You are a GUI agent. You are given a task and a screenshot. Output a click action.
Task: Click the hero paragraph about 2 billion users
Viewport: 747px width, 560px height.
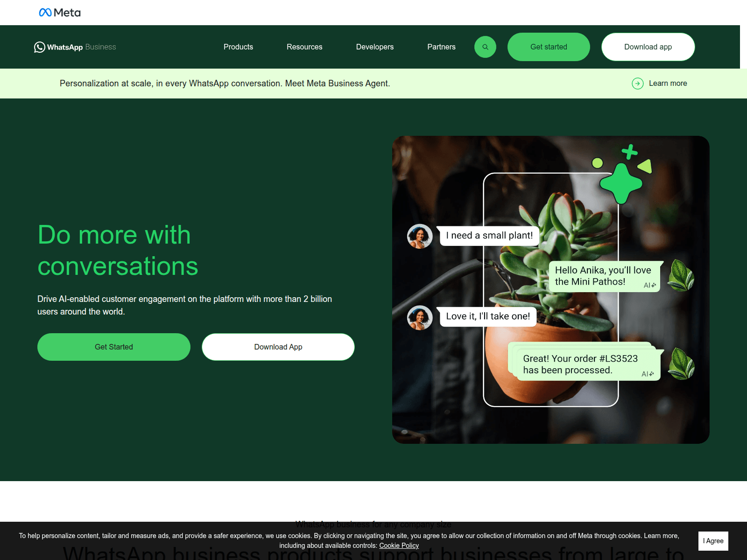185,305
